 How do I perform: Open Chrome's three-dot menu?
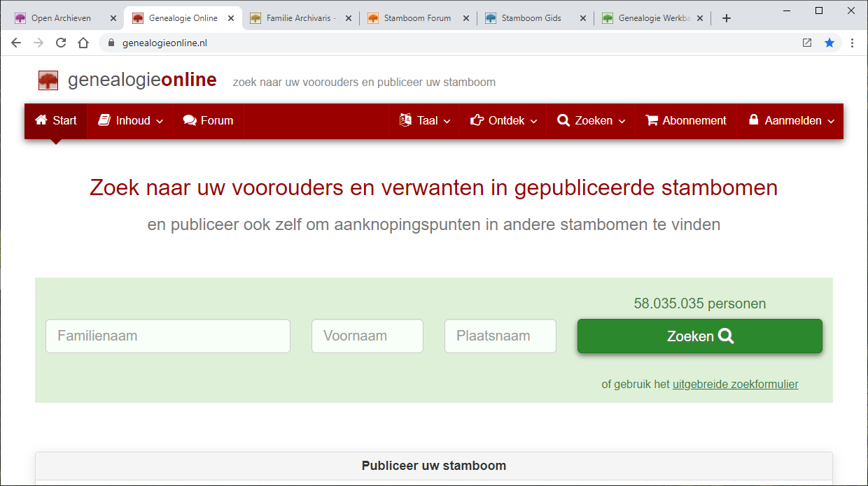click(x=852, y=43)
